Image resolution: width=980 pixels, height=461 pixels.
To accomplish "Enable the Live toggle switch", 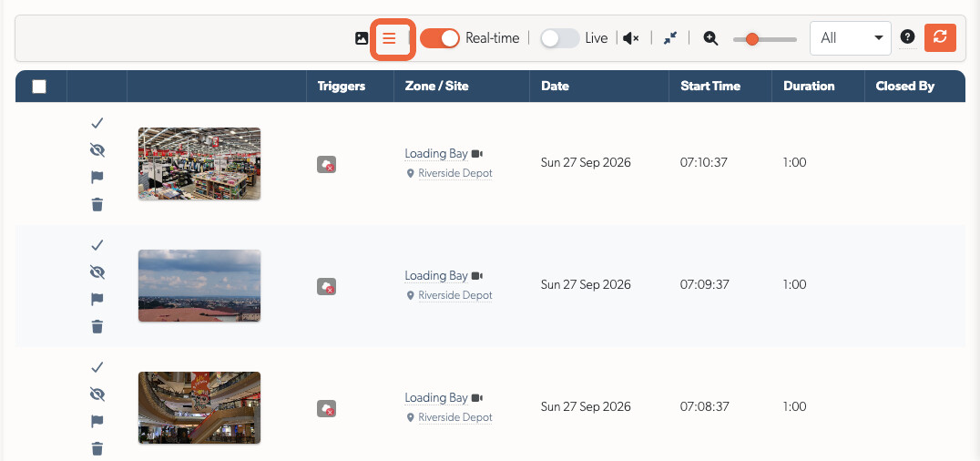I will [x=560, y=38].
